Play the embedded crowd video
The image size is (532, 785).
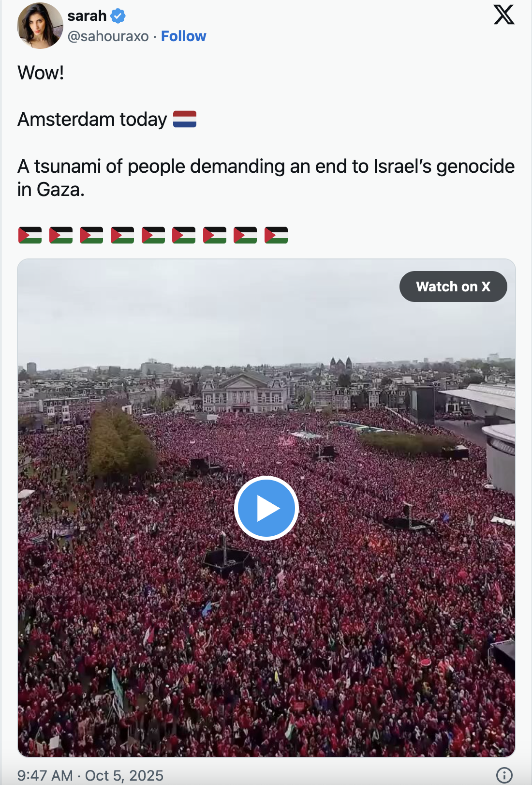[x=266, y=508]
